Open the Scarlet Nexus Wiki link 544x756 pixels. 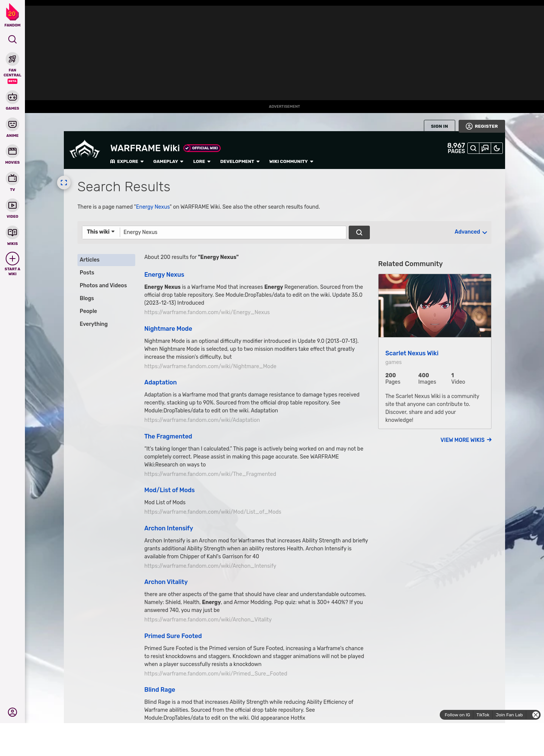tap(412, 353)
